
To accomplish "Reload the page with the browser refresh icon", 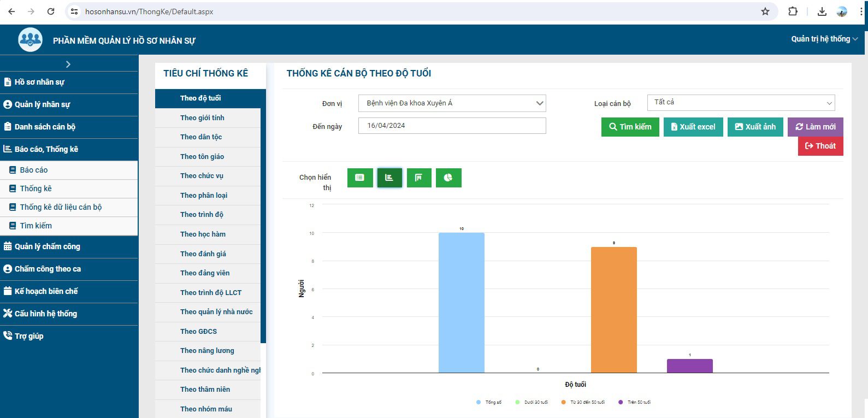I will coord(51,11).
